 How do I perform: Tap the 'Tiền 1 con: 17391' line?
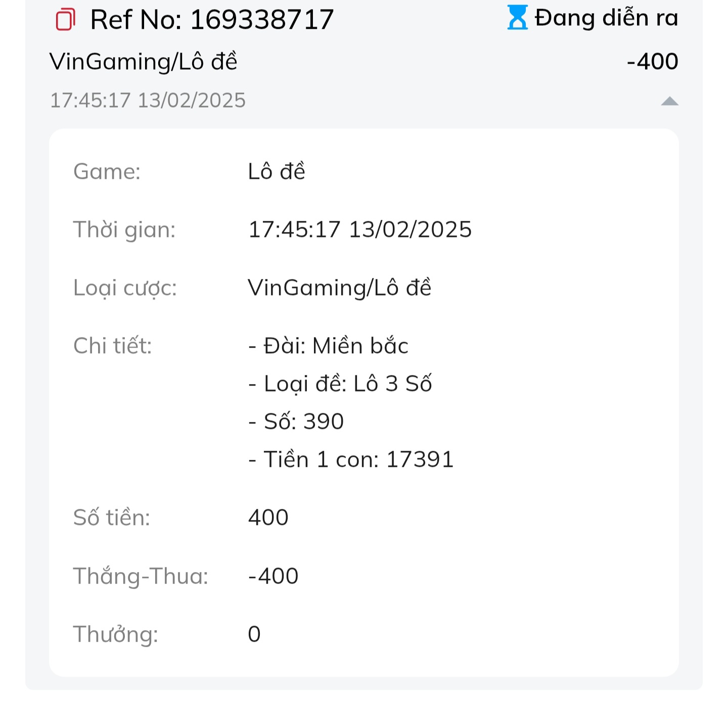[351, 459]
